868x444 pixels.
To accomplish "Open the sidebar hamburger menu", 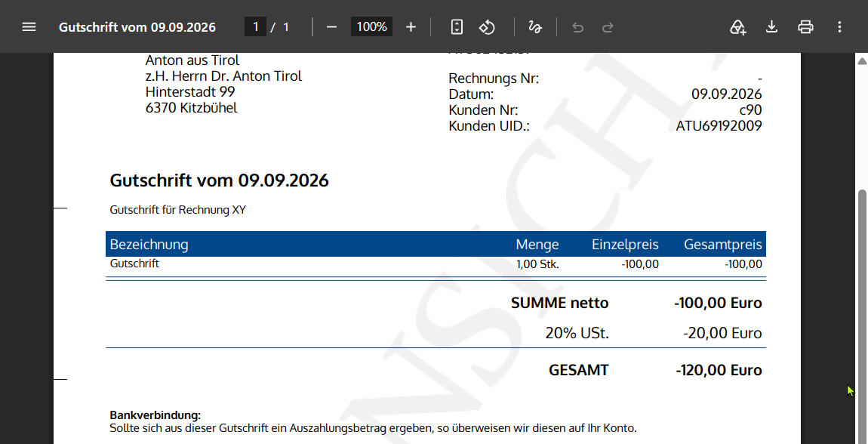I will (29, 26).
